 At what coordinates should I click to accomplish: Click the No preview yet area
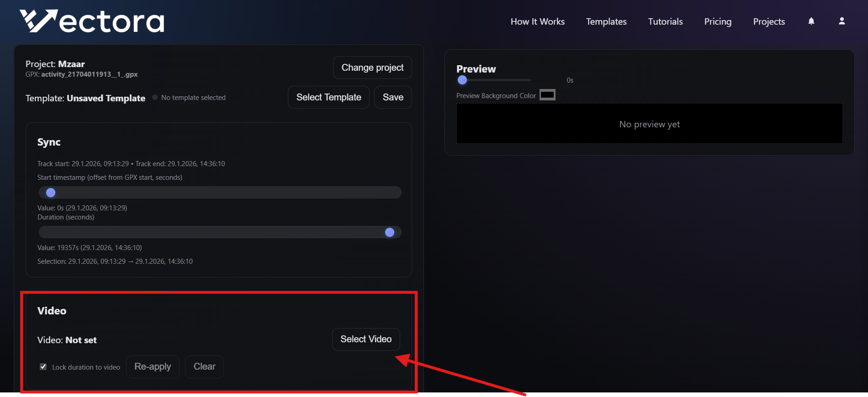(649, 124)
